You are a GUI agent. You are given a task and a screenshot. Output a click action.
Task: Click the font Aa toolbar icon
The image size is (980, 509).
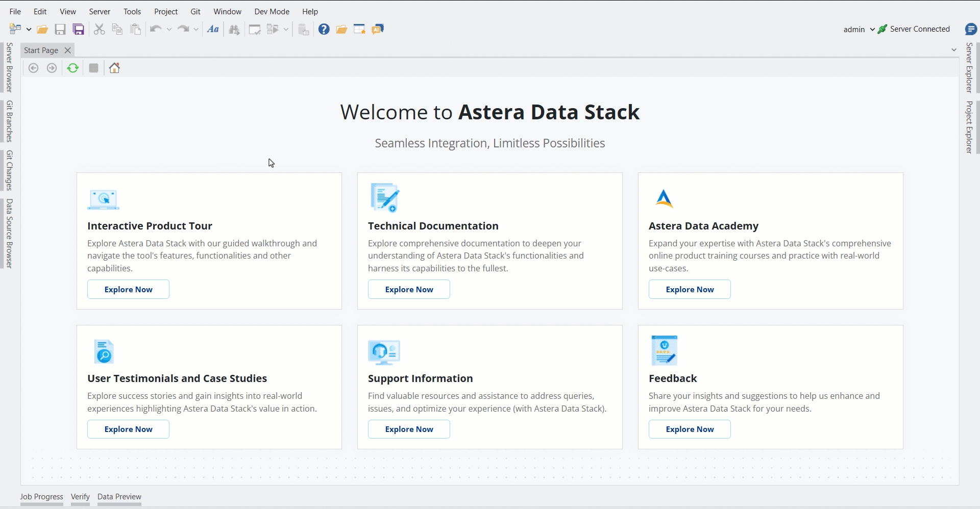(213, 30)
